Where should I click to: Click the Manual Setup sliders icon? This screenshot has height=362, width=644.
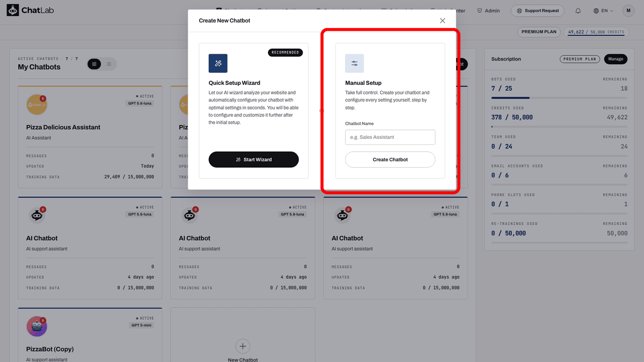(354, 63)
